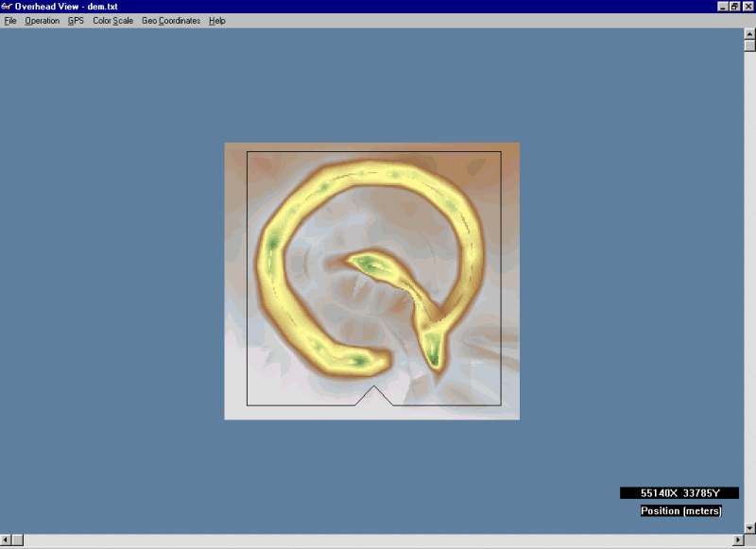Click the horizontal scrollbar right arrow

point(736,541)
